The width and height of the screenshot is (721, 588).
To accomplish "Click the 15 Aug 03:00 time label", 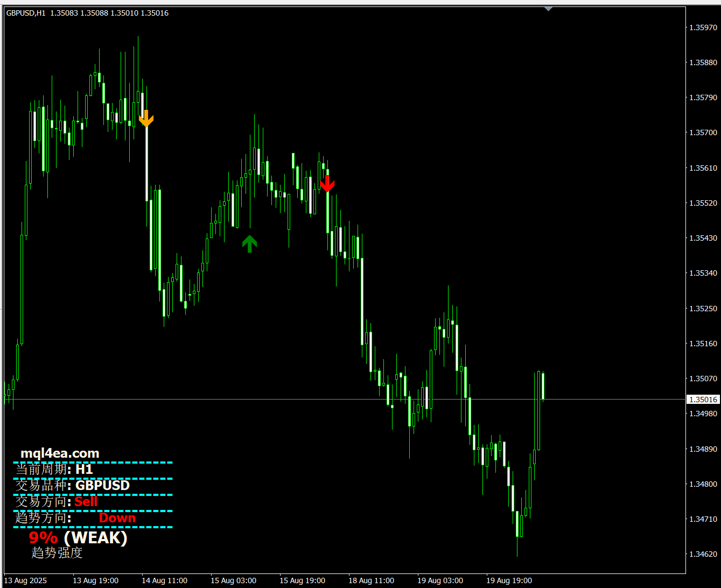I will (x=233, y=580).
